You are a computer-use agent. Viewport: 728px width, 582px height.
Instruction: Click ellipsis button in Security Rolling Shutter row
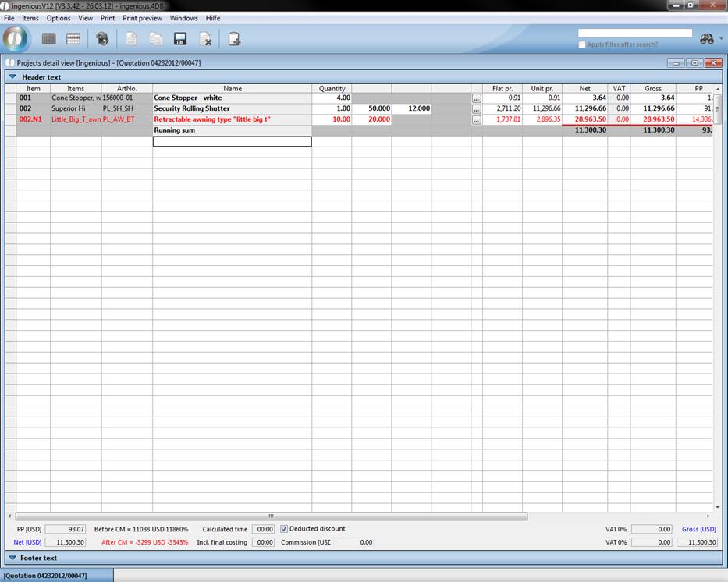click(476, 109)
